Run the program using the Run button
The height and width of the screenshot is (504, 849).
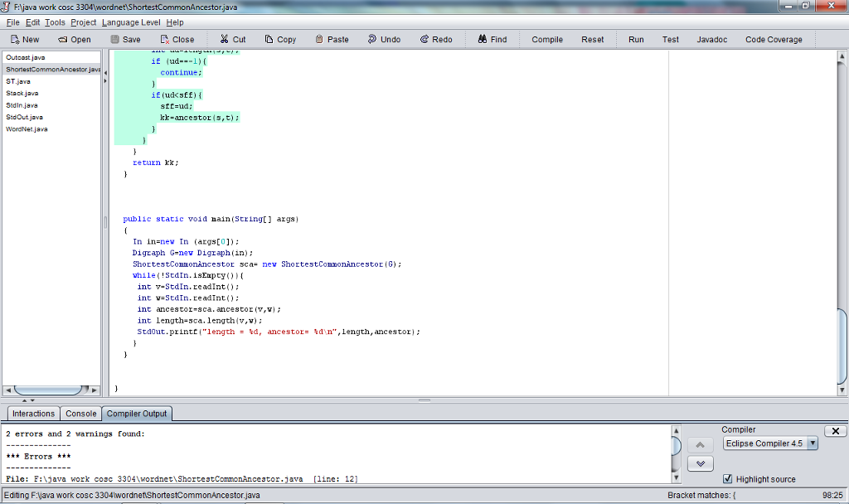[x=636, y=38]
